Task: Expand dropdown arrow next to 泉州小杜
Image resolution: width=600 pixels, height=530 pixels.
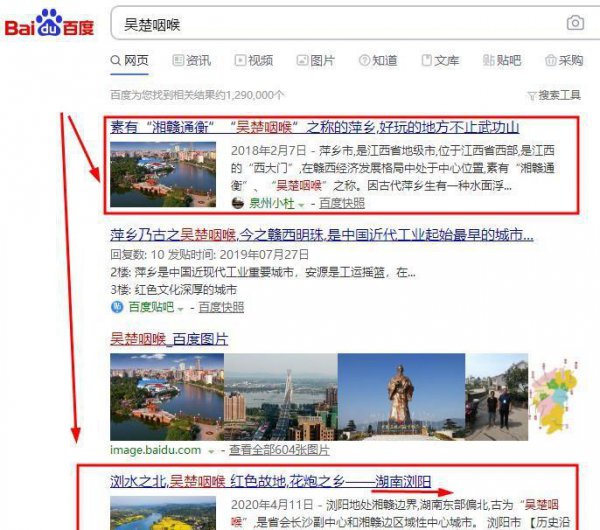Action: tap(301, 205)
